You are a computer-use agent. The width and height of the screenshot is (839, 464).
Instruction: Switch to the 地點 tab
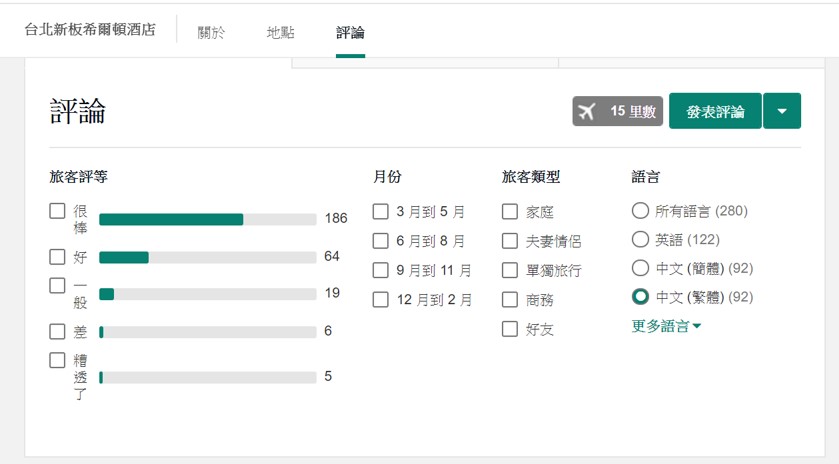coord(281,31)
